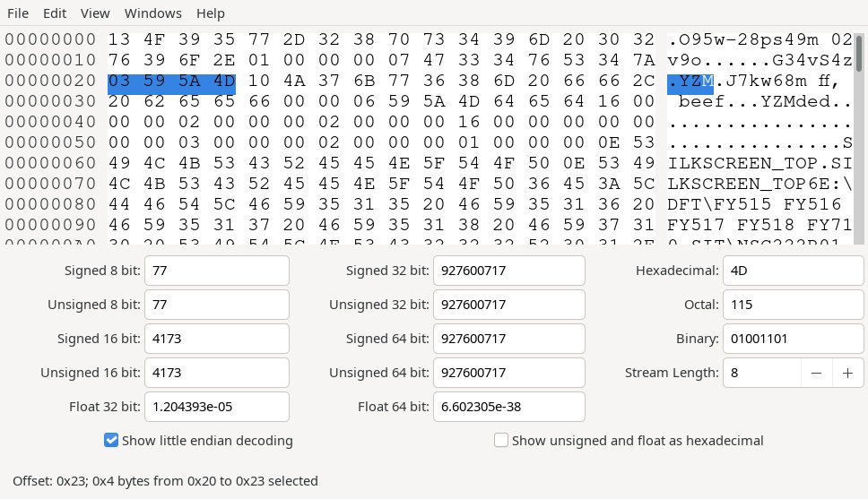868x499 pixels.
Task: Enable Show unsigned and float as hexadecimal
Action: click(501, 440)
